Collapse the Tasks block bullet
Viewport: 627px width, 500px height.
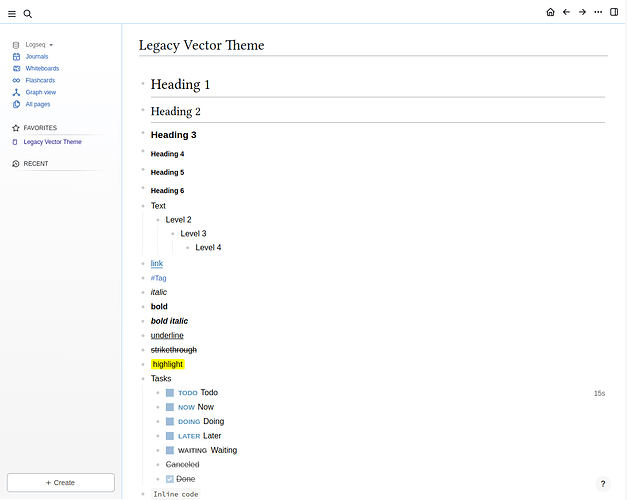(143, 379)
